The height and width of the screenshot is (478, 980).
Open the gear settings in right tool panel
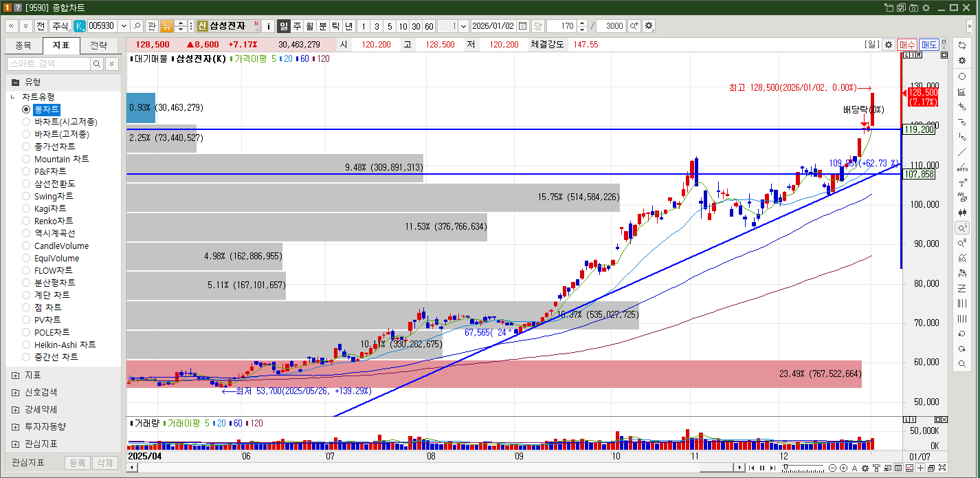962,61
